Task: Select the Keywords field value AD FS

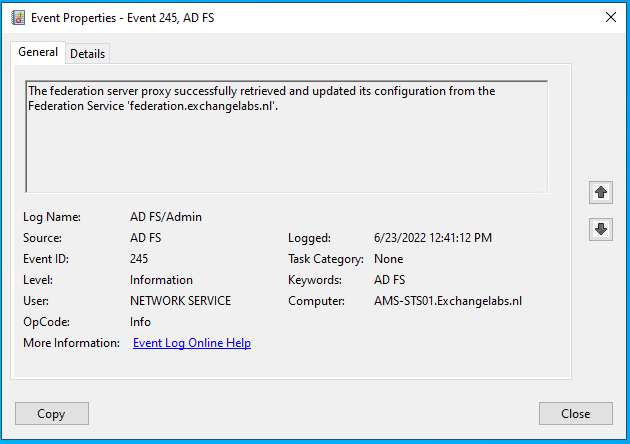Action: [x=389, y=280]
